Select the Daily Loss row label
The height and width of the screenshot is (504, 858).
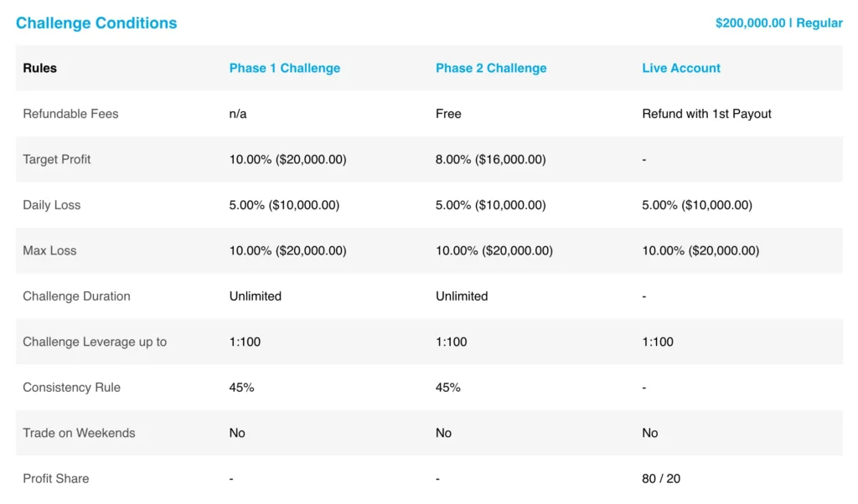click(51, 205)
